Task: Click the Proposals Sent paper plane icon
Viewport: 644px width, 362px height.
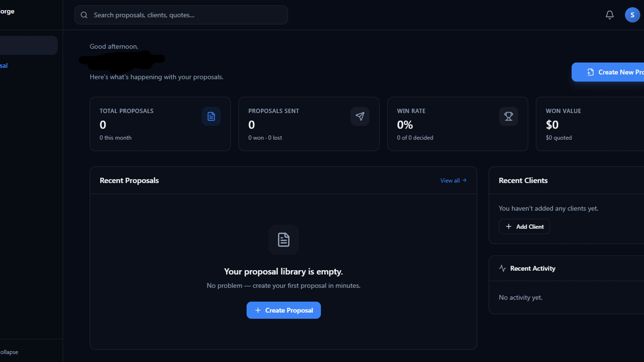Action: [x=360, y=116]
